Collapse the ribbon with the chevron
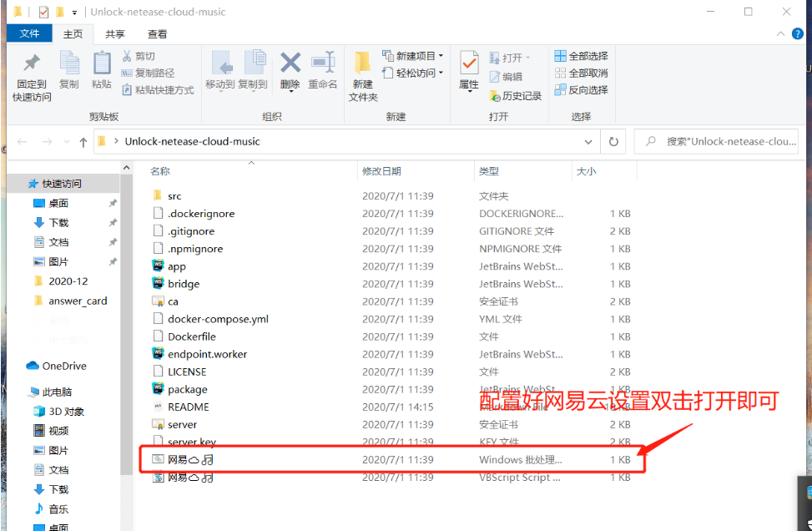The height and width of the screenshot is (531, 812). (x=780, y=33)
